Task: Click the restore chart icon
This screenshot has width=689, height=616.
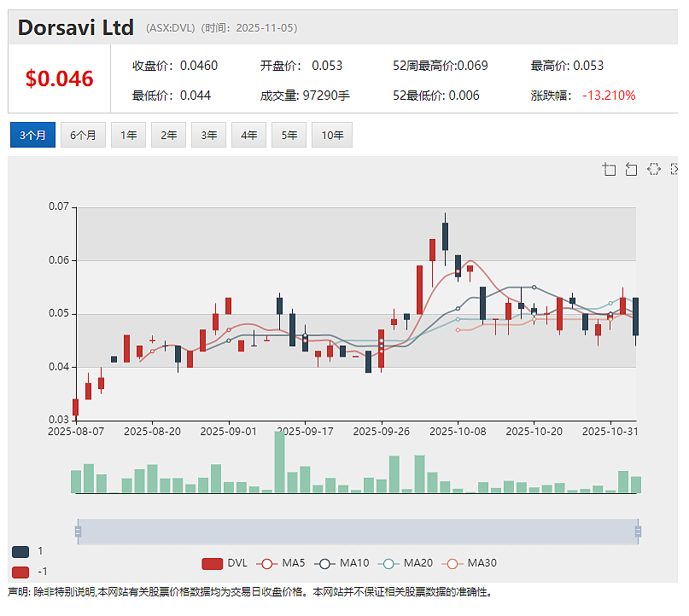Action: 654,169
